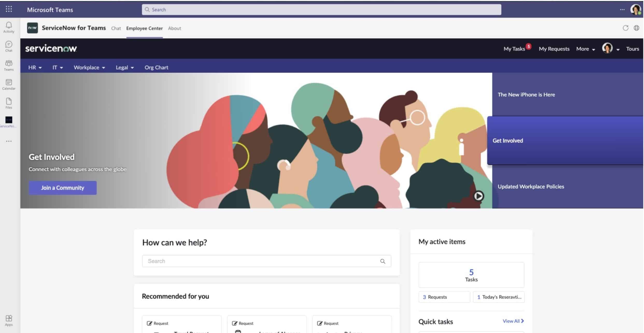This screenshot has height=333, width=644.
Task: Click the ServiceNow home logo icon
Action: (x=51, y=48)
